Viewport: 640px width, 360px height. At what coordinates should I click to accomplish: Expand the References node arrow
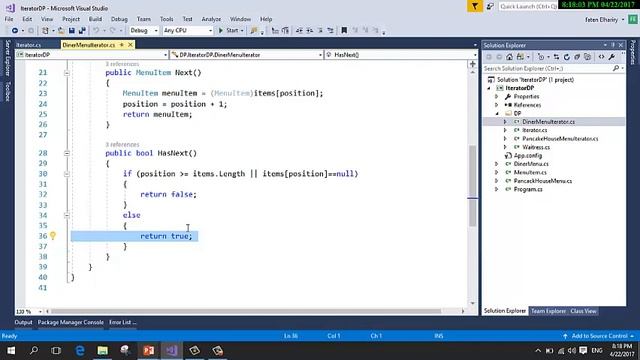point(497,105)
